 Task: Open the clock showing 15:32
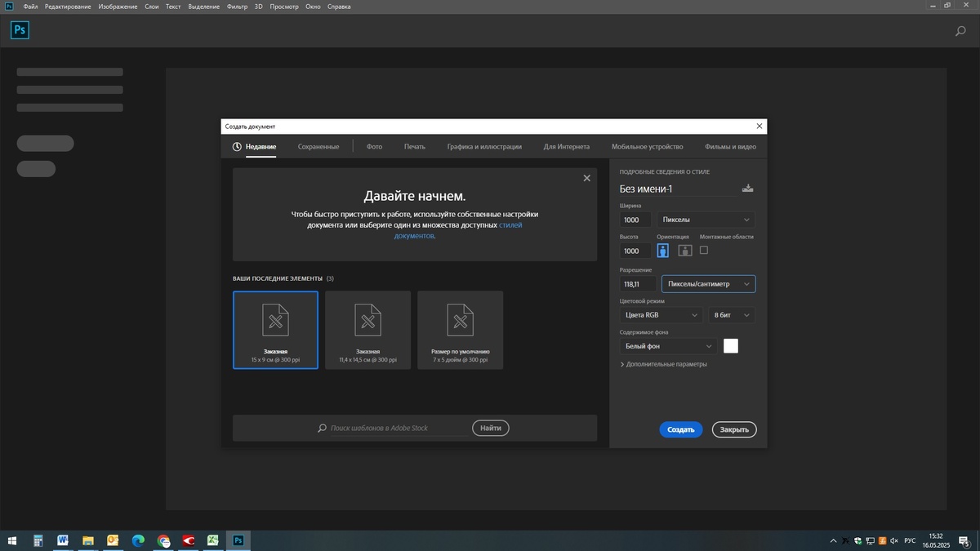click(936, 540)
